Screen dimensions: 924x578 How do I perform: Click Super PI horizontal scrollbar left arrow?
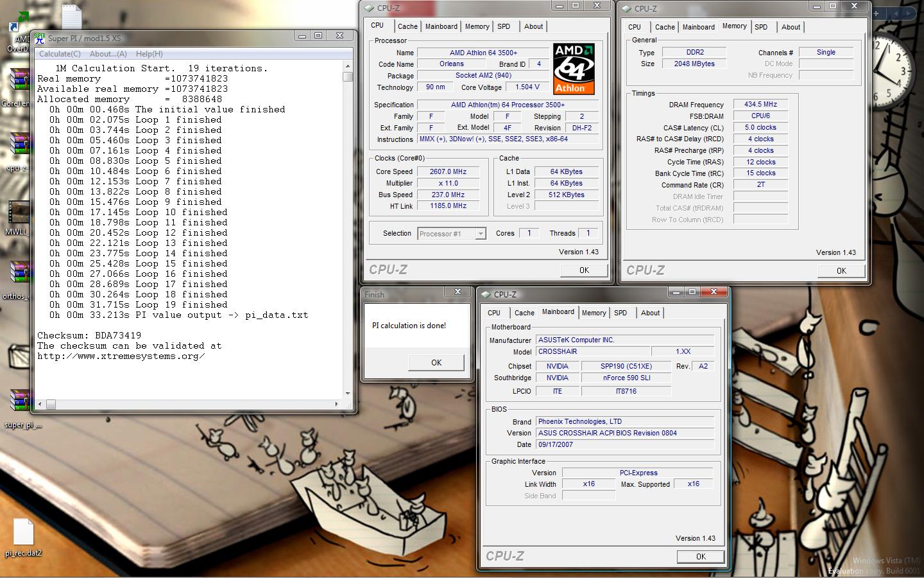point(40,404)
